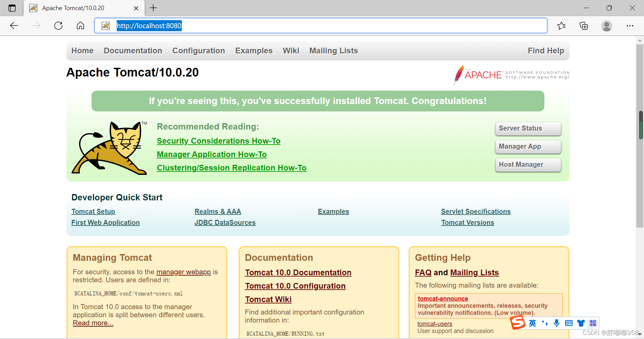Open Security Considerations How-To link
This screenshot has width=644, height=339.
point(219,141)
